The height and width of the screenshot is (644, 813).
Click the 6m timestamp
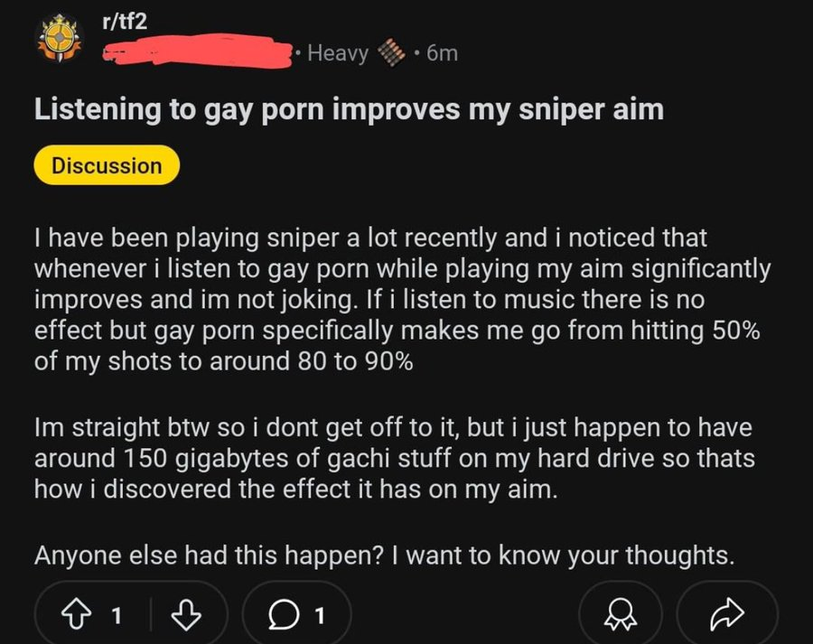pos(443,53)
